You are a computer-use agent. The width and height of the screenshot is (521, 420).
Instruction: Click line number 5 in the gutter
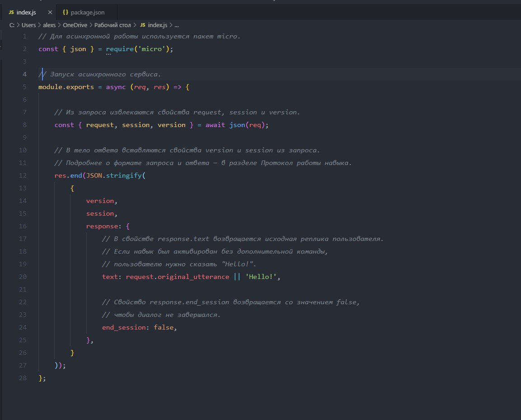[x=24, y=87]
